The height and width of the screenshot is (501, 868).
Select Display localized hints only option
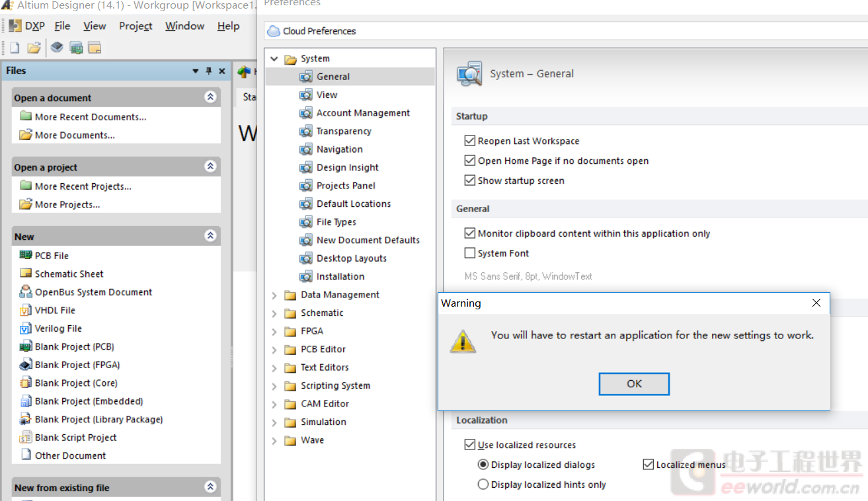coord(483,484)
